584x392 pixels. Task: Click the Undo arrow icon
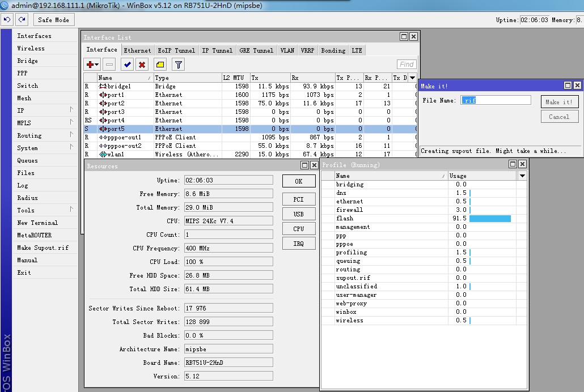point(7,20)
